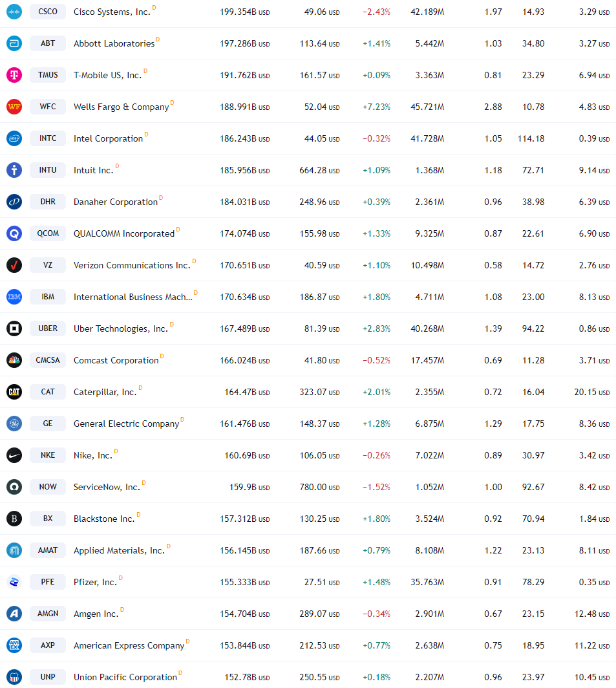The width and height of the screenshot is (616, 688).
Task: Click the Intel Corporation logo icon
Action: 14,138
